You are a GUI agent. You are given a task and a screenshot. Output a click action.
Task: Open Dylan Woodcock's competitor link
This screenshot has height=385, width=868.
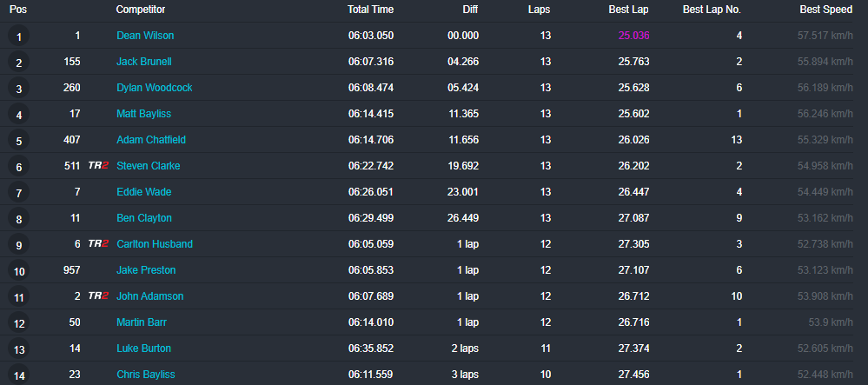(x=155, y=88)
